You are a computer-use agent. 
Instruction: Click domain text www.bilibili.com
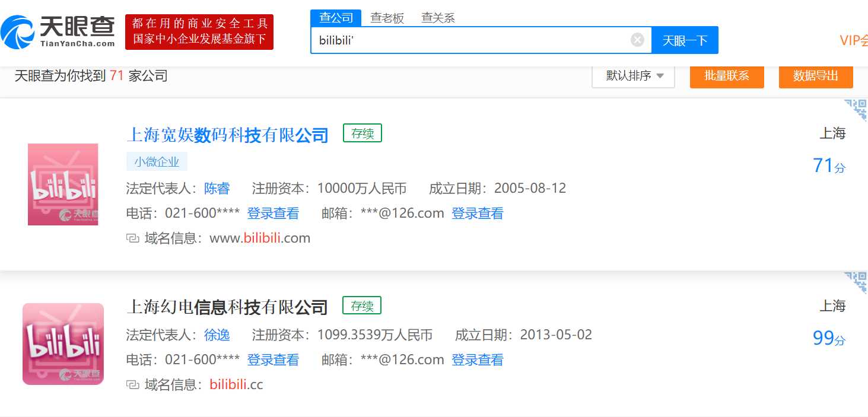[x=260, y=238]
